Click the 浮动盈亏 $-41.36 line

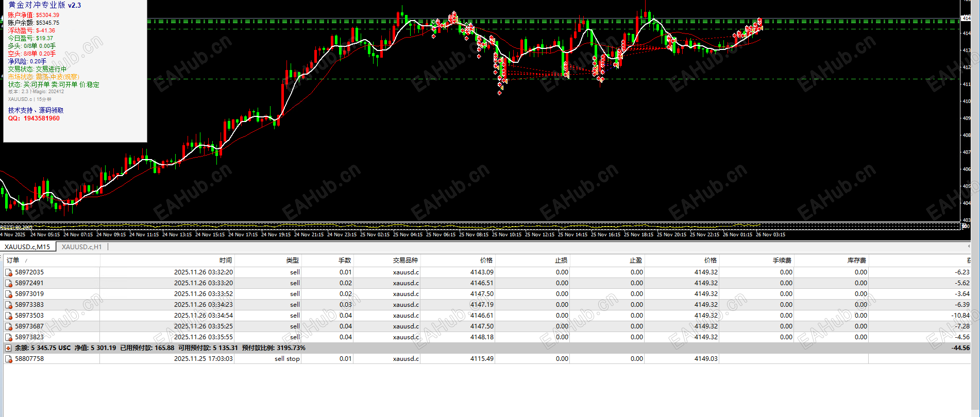31,30
